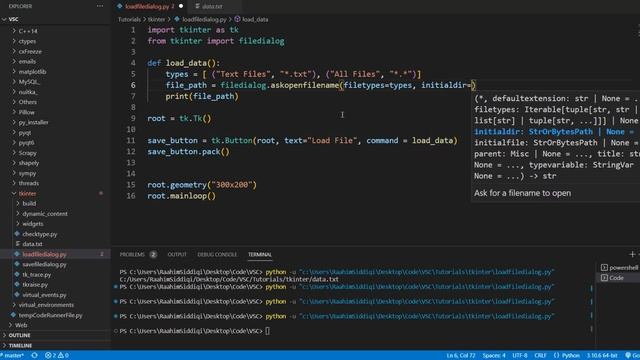Select loadfiledialog.py in the explorer
This screenshot has height=360, width=640.
44,254
